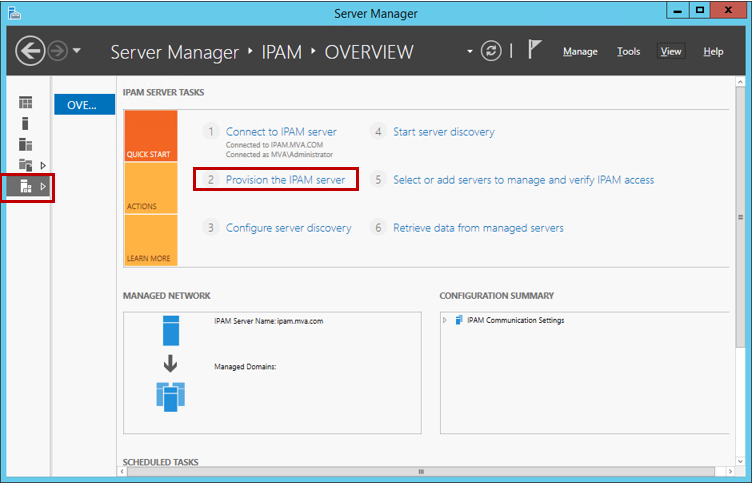This screenshot has width=752, height=483.
Task: Select the OVE... overview tab
Action: [84, 105]
